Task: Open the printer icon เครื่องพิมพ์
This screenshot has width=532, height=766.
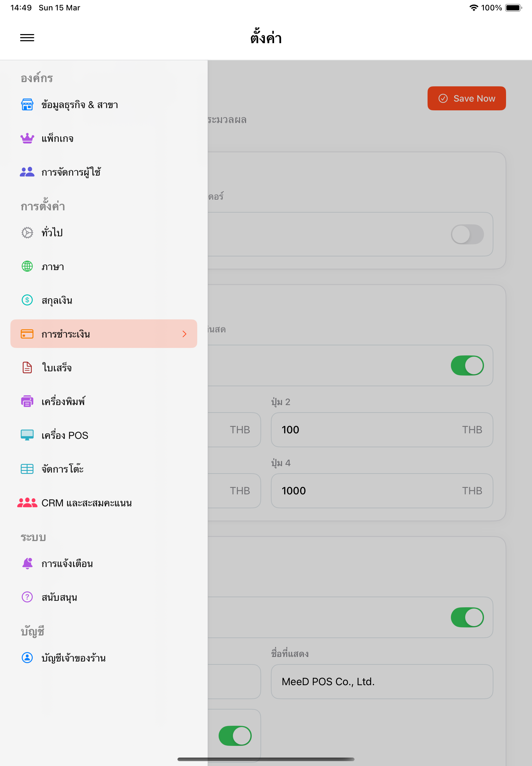Action: (x=27, y=401)
